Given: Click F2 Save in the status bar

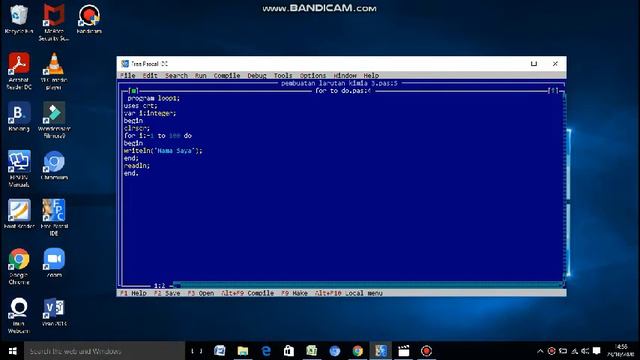Looking at the screenshot, I should (167, 293).
